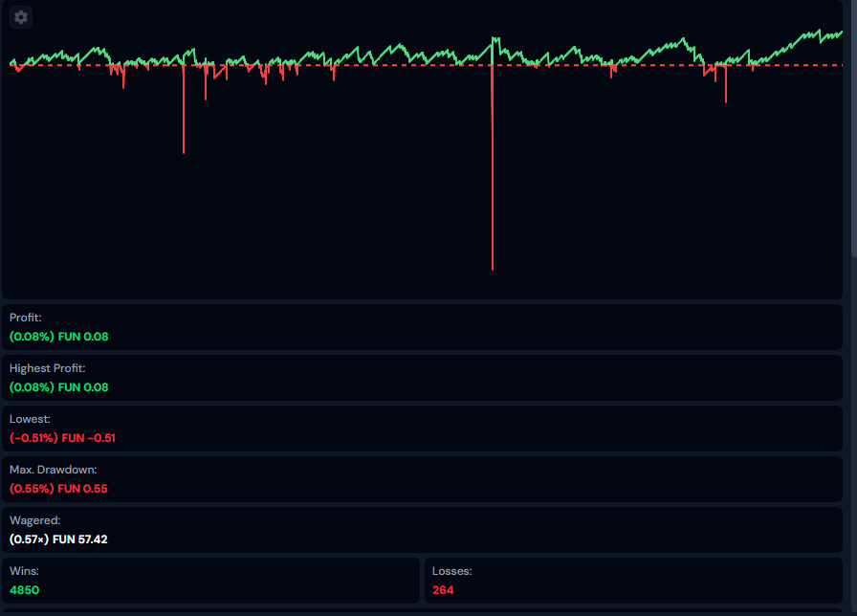Viewport: 857px width, 616px height.
Task: Click the 'Highest Profit:' label
Action: coord(47,368)
